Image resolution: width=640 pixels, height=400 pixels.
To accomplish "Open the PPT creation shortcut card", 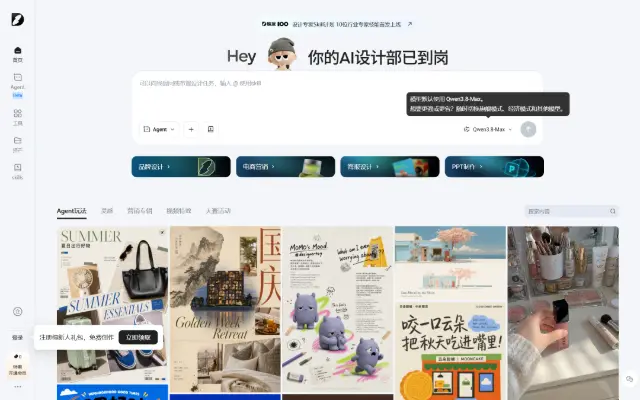I will [x=494, y=167].
